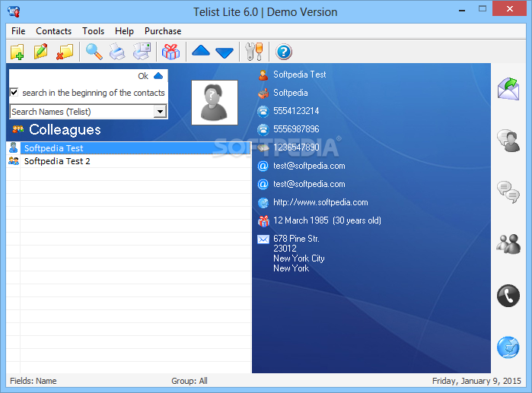Click the New York City address line
The width and height of the screenshot is (532, 393).
tap(299, 258)
